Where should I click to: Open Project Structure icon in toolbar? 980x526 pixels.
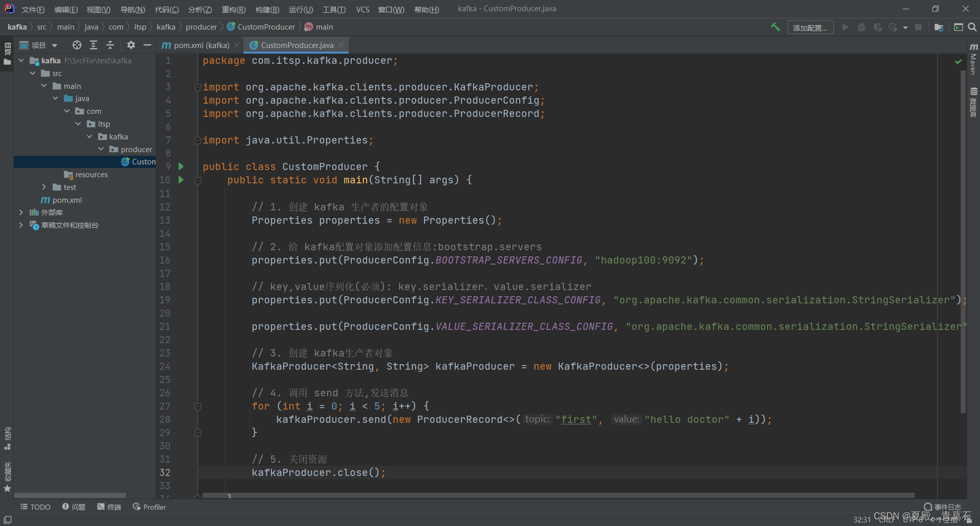(939, 27)
